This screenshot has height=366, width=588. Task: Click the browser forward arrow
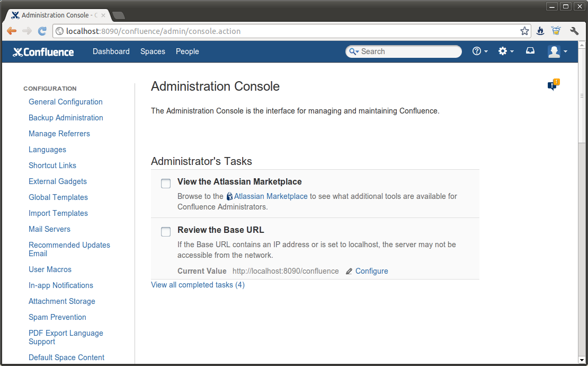click(26, 31)
